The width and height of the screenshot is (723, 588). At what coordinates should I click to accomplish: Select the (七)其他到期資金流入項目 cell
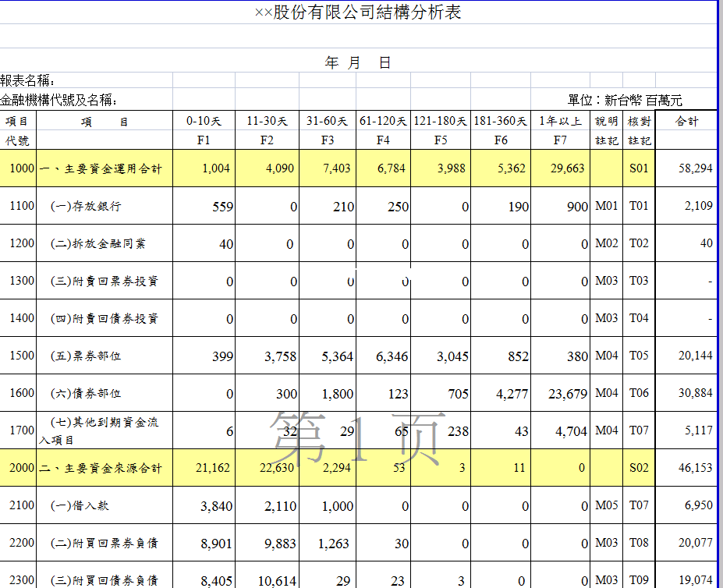(x=98, y=430)
